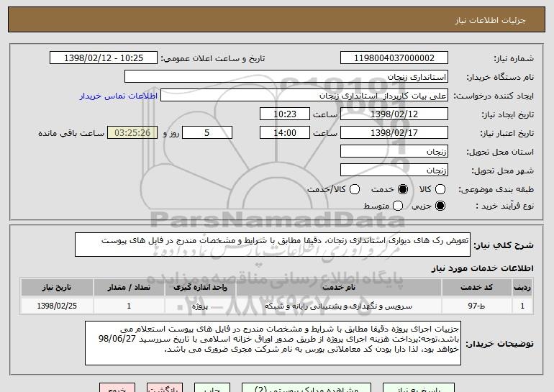Click تاریخ نیاز column header
The height and width of the screenshot is (392, 554).
[x=57, y=288]
